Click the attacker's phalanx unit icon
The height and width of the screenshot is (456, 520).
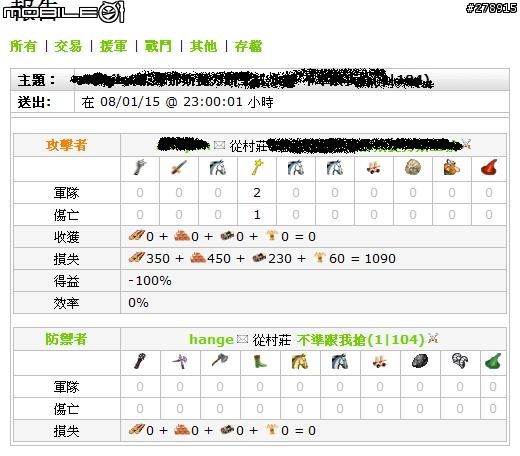(140, 168)
